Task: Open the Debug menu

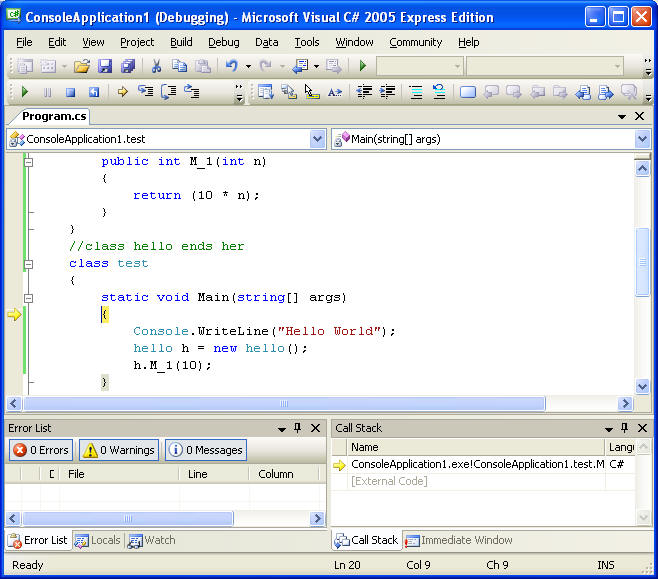Action: point(224,42)
